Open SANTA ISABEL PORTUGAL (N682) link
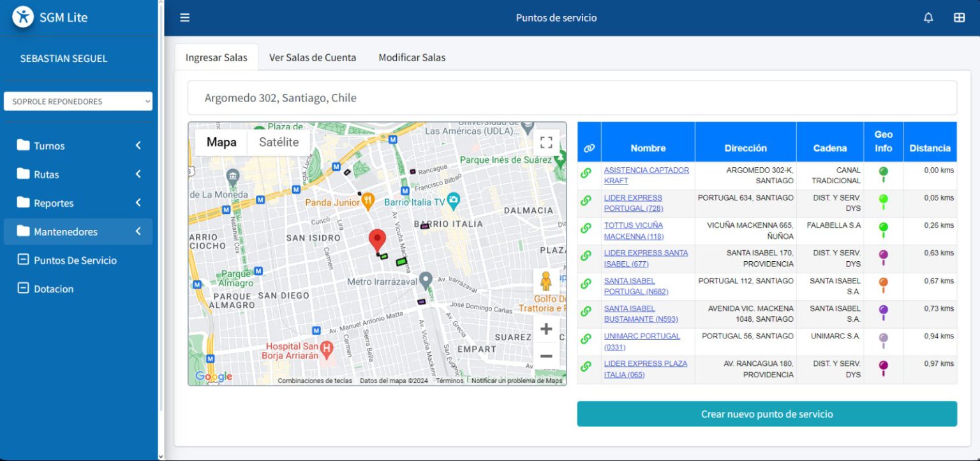 pos(636,286)
